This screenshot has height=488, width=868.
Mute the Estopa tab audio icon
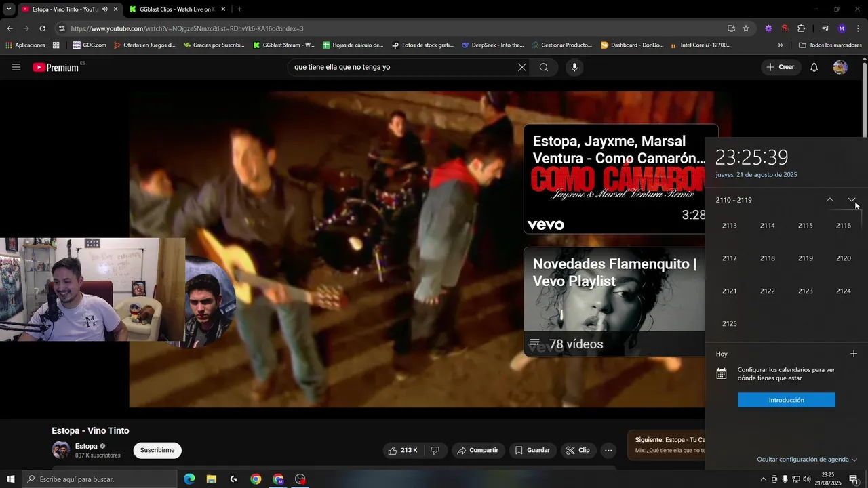(104, 9)
